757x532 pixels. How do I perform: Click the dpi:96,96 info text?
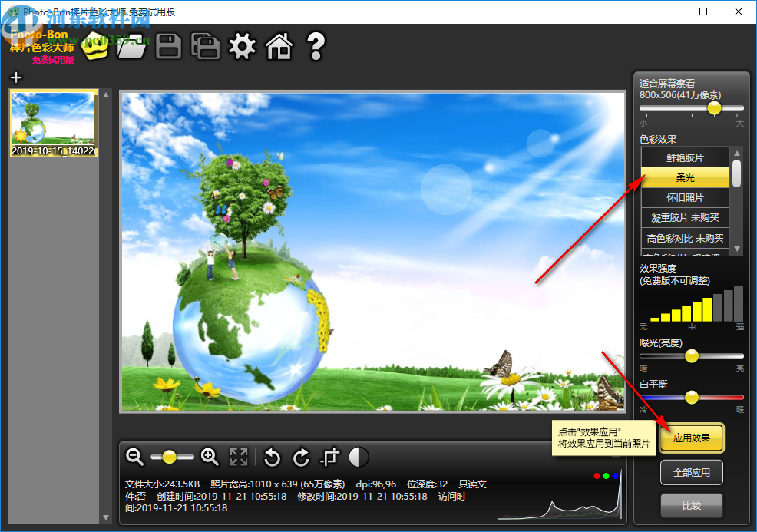coord(376,484)
